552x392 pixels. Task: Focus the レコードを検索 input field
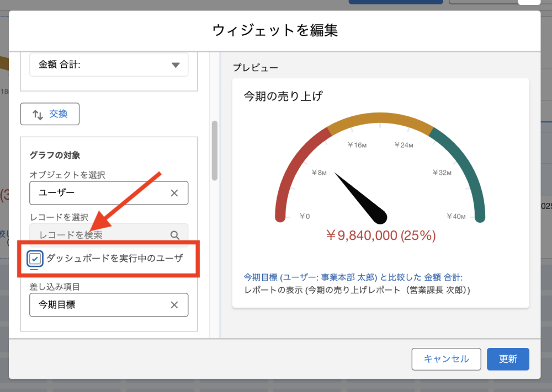tap(99, 235)
